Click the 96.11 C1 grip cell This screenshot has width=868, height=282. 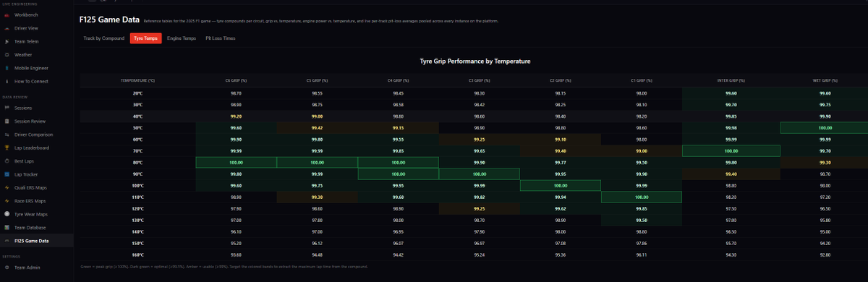point(642,255)
